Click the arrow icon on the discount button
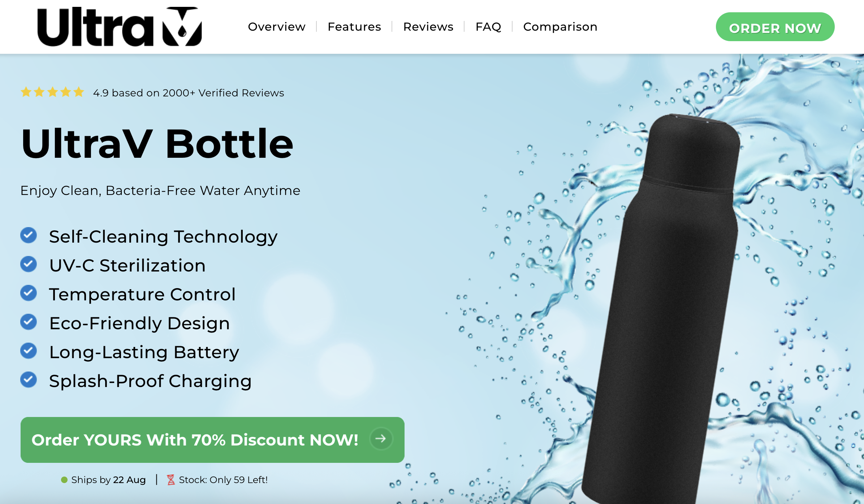The width and height of the screenshot is (864, 504). (x=381, y=439)
